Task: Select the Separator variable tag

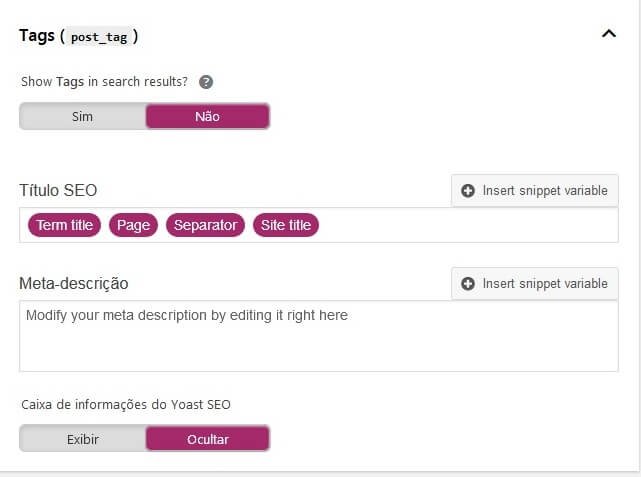Action: 205,225
